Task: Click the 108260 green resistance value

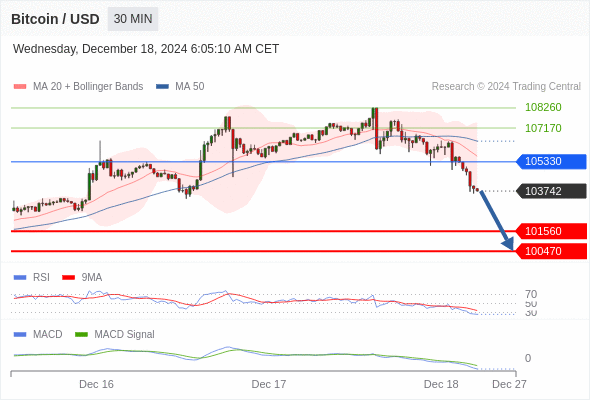Action: 543,108
